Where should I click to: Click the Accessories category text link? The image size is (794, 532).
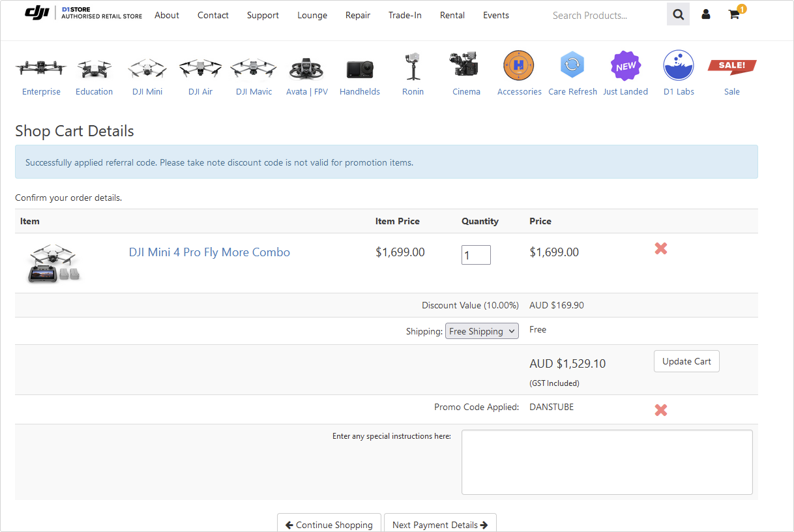(x=520, y=92)
